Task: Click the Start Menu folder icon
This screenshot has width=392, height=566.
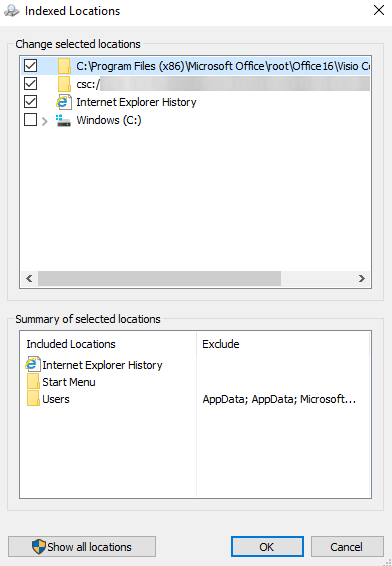Action: 33,382
